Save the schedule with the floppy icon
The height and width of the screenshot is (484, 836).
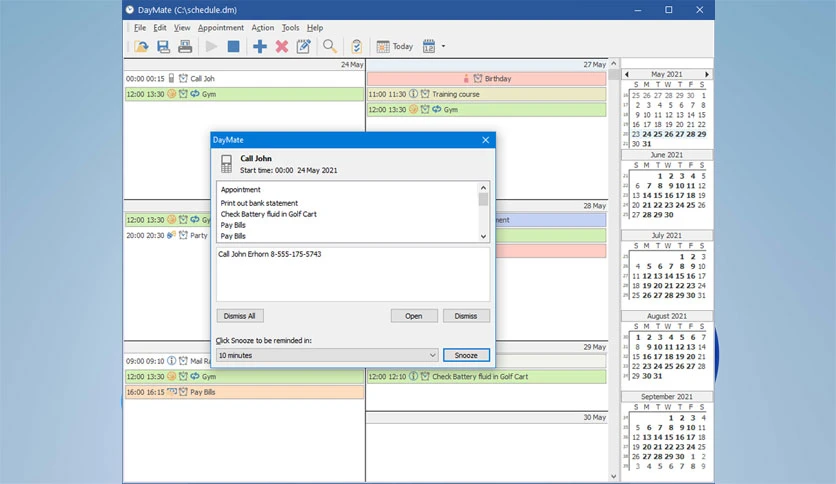point(163,47)
